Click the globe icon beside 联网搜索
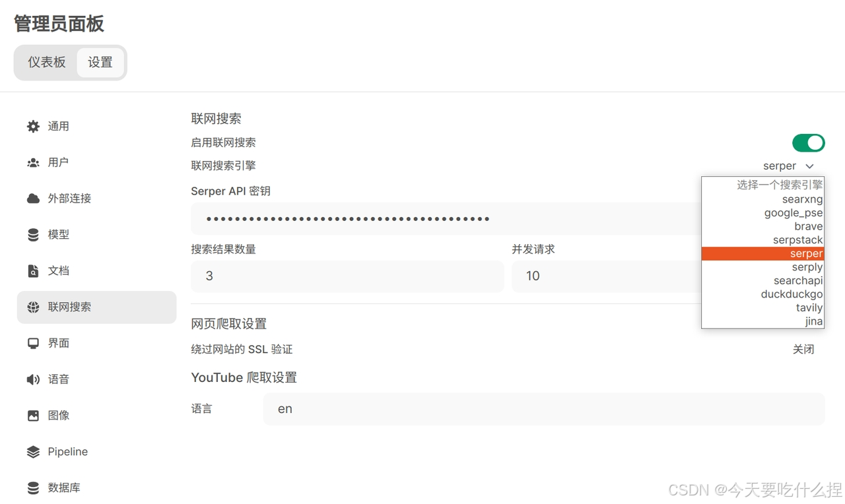This screenshot has height=504, width=845. click(33, 307)
